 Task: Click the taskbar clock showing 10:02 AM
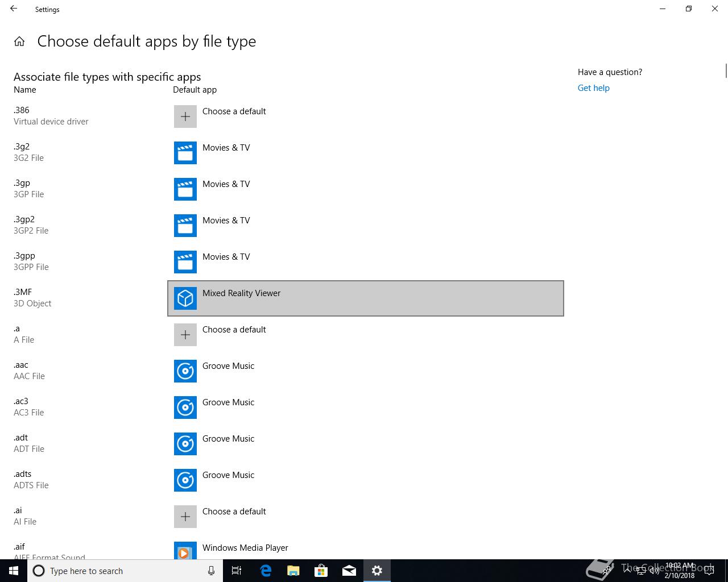tap(680, 571)
